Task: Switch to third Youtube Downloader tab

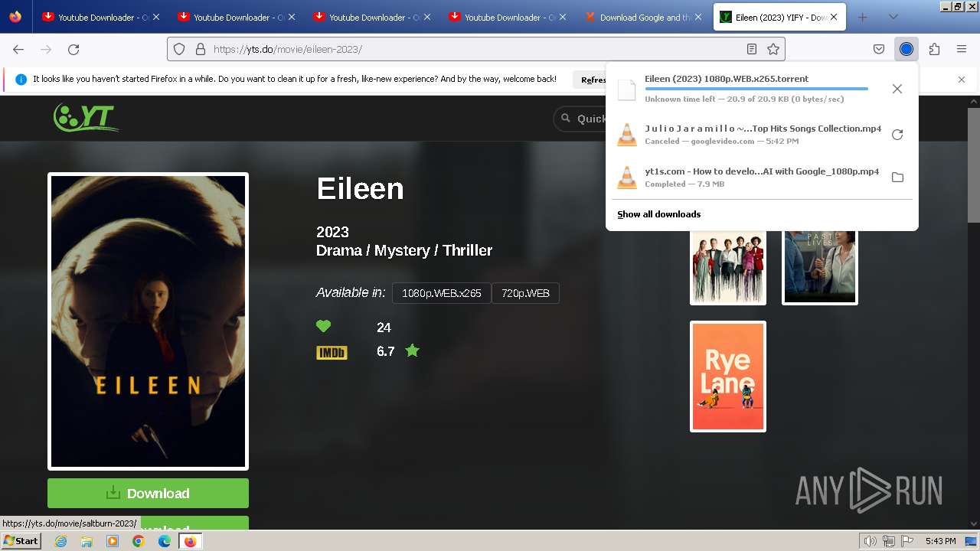Action: click(371, 17)
